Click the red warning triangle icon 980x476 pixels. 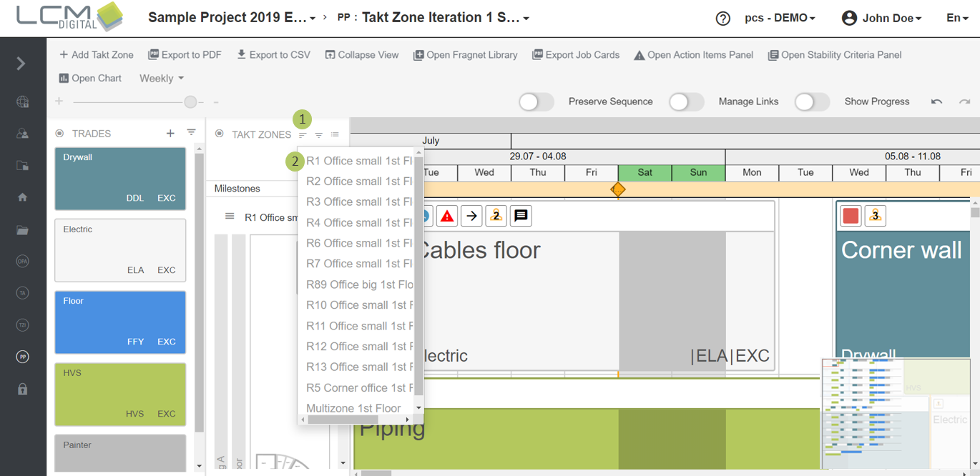447,216
